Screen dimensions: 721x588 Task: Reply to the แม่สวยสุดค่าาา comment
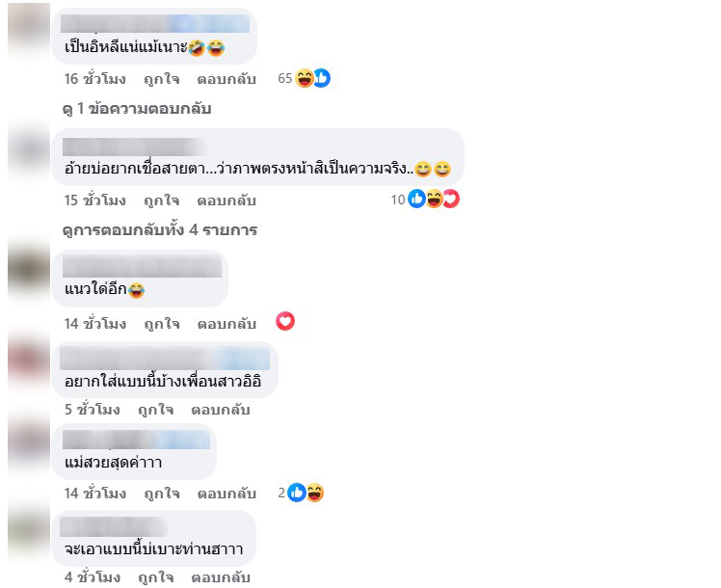click(227, 494)
